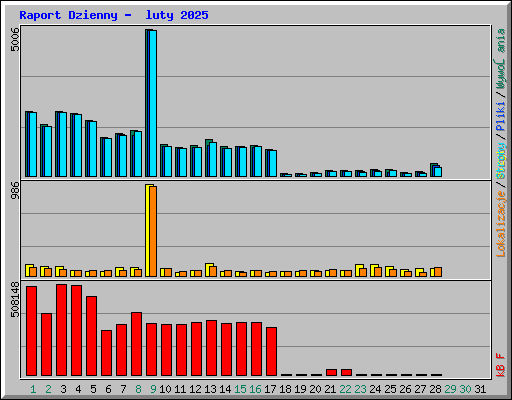Click the red kB F legend label

(501, 365)
